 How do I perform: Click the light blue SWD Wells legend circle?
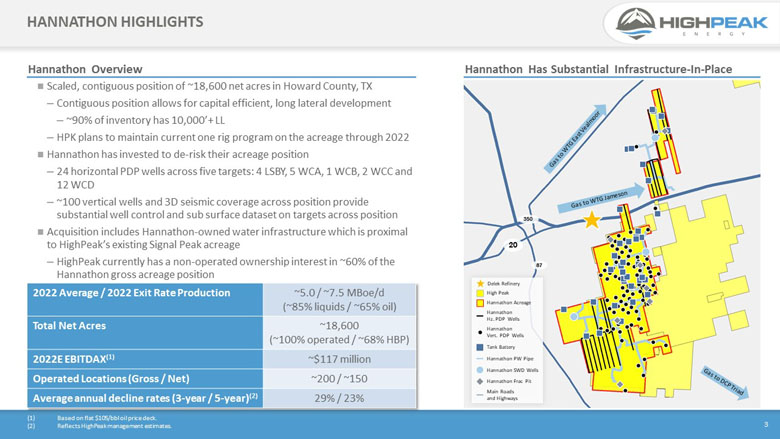tap(480, 370)
